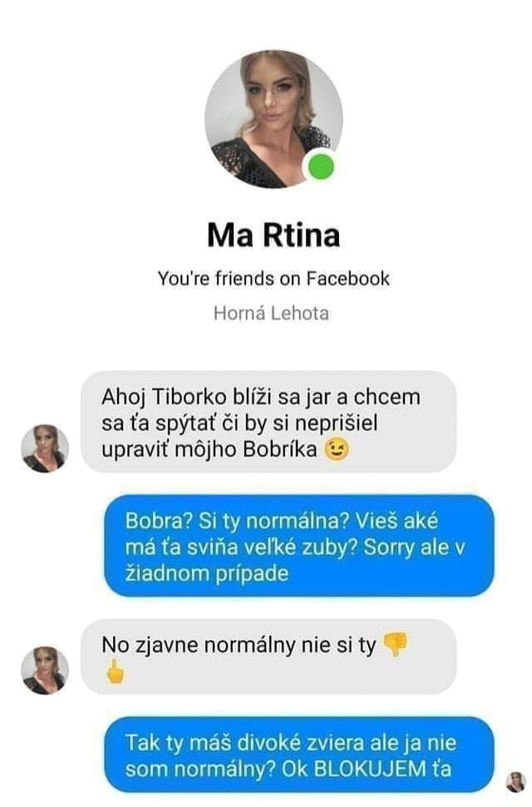Open Ma Rtina's large profile photo
532x807 pixels.
[x=273, y=119]
